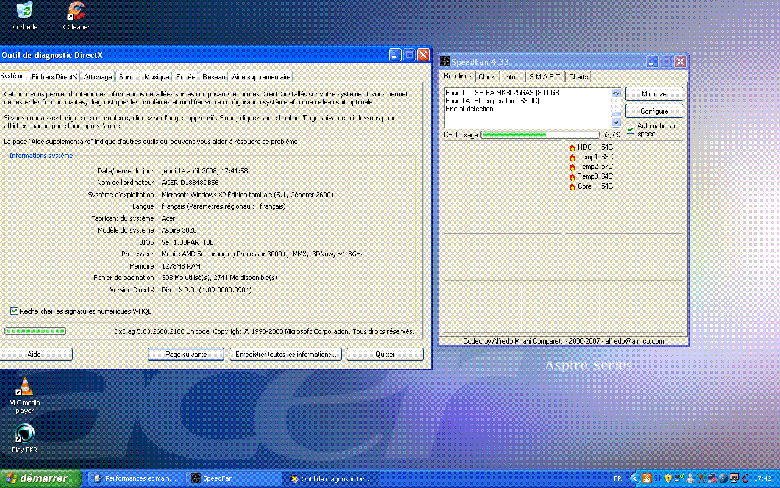Click the Temp2 flame icon in SpeedFan
The height and width of the screenshot is (488, 780).
[x=572, y=167]
